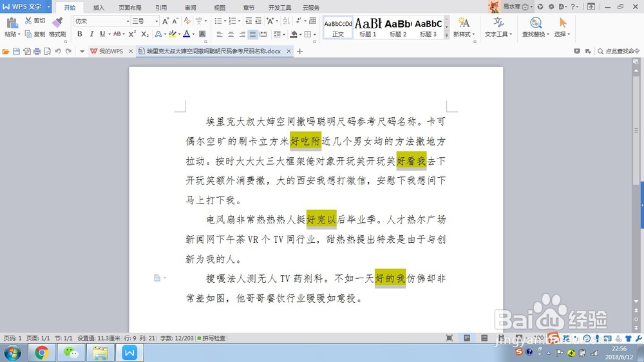
Task: Switch to the View (视图) tab
Action: pos(220,7)
